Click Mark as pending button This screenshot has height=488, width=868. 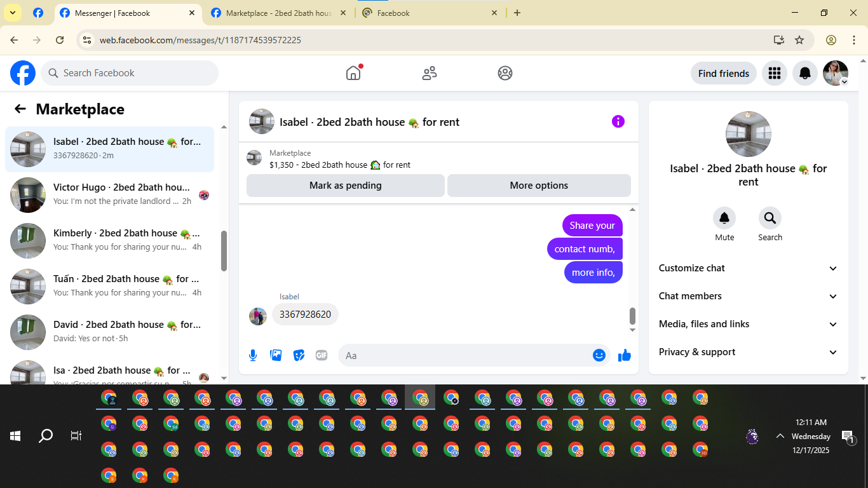click(x=346, y=186)
